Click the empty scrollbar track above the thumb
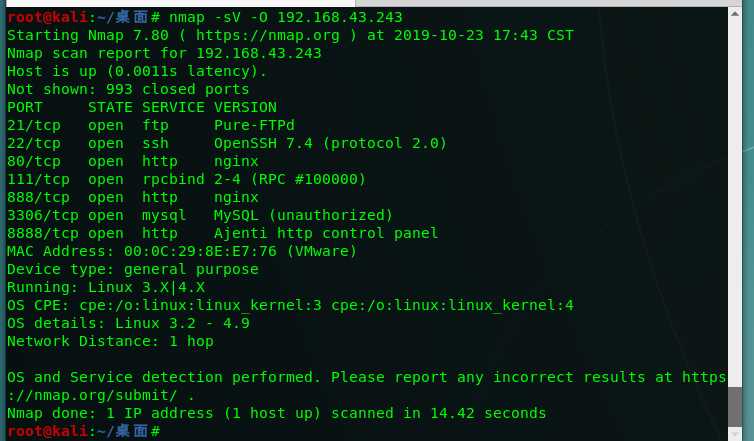Image resolution: width=754 pixels, height=441 pixels. pyautogui.click(x=736, y=200)
